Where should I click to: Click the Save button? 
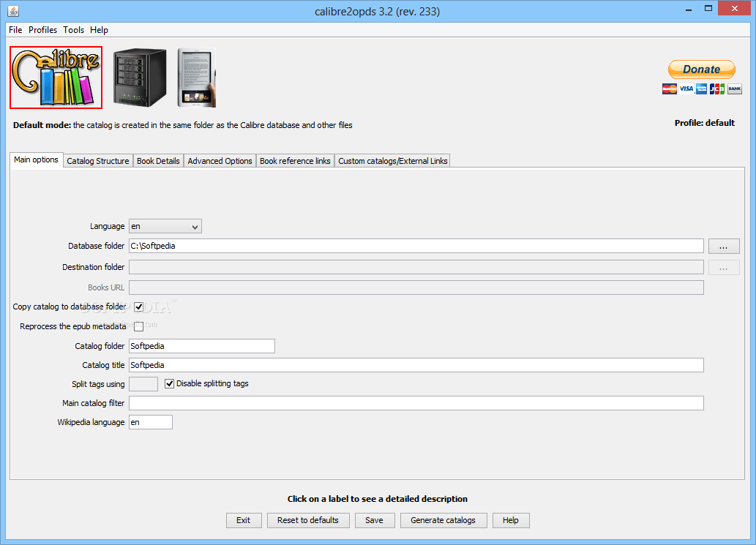374,520
